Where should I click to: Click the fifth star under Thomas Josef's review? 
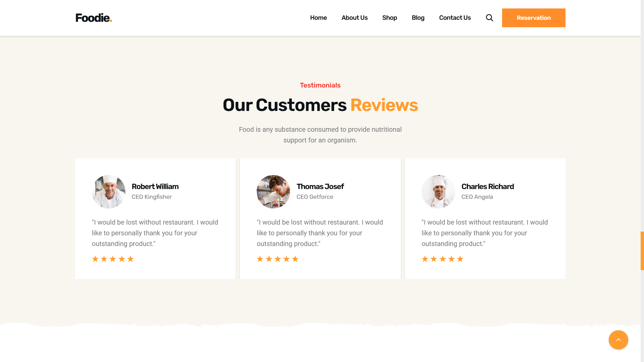tap(295, 259)
